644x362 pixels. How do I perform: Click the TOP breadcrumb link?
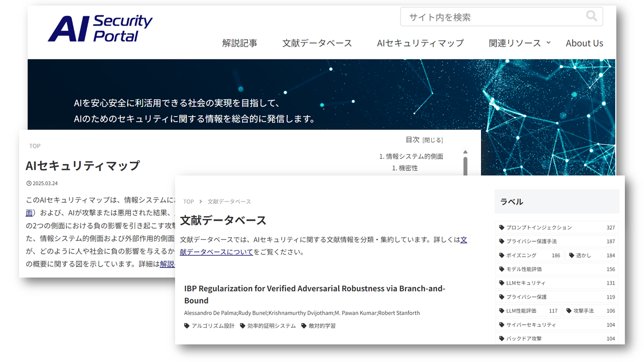(188, 201)
